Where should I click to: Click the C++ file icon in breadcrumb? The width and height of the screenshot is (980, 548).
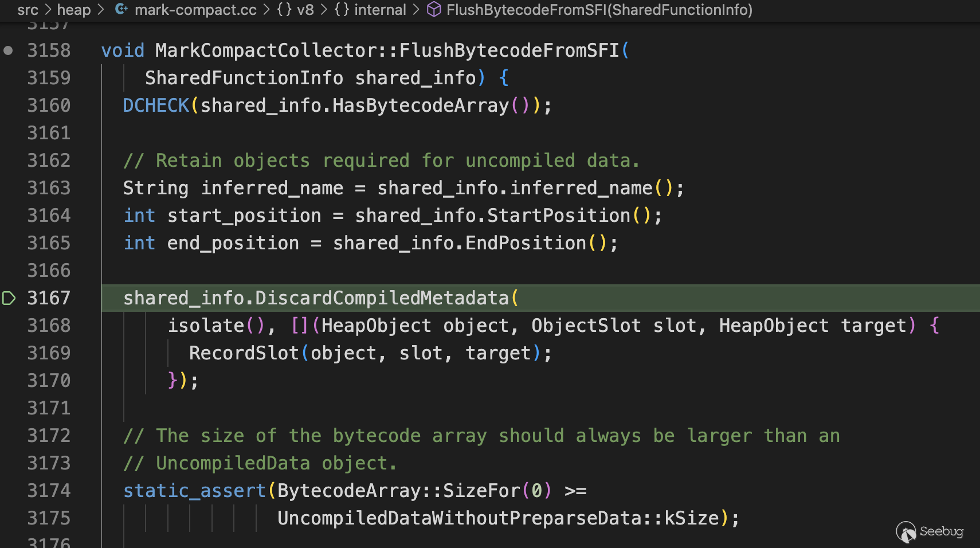click(121, 9)
